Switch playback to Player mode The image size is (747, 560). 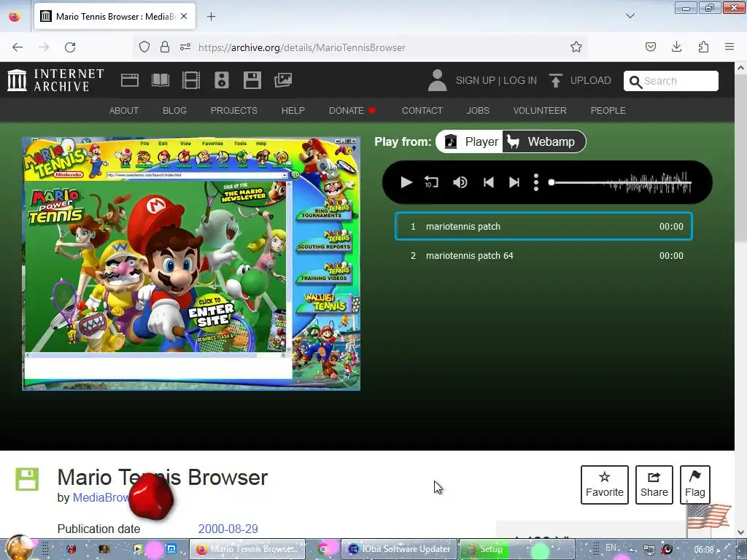coord(470,142)
